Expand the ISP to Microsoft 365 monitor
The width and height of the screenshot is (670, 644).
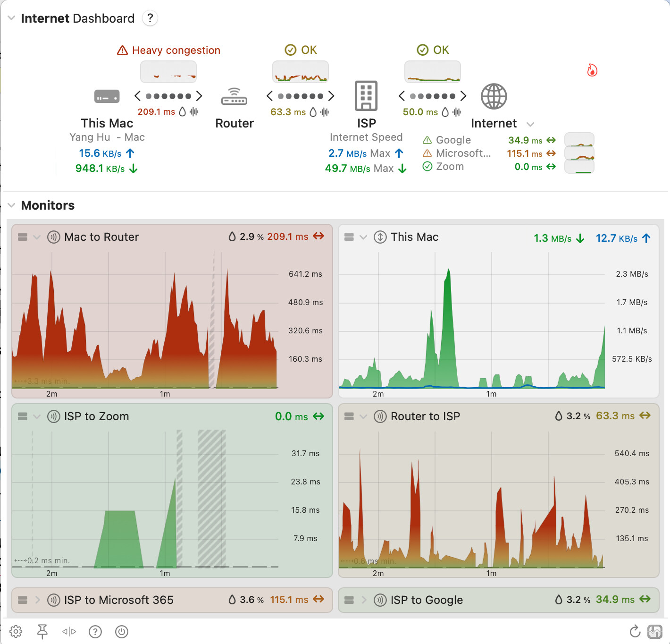(37, 600)
